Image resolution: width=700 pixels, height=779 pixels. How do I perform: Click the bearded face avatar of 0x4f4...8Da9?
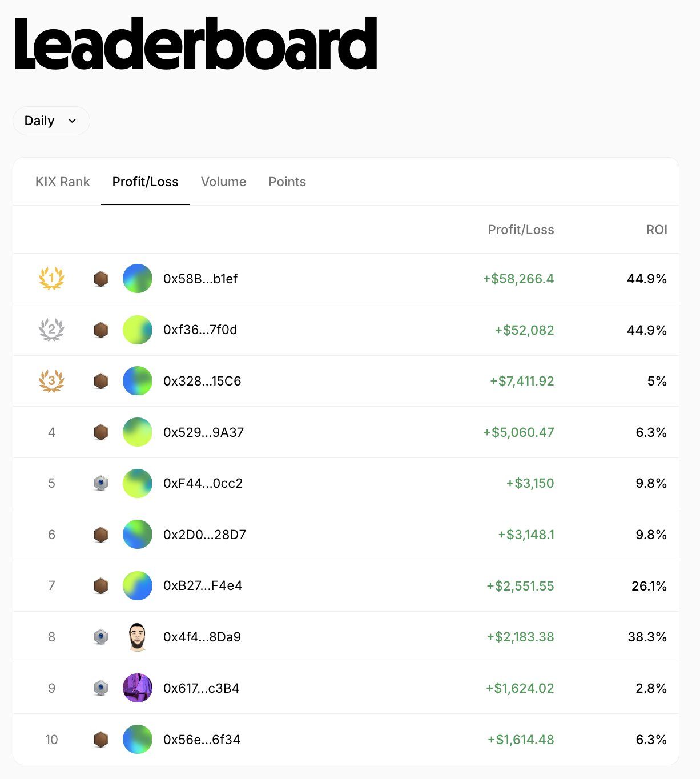(138, 637)
